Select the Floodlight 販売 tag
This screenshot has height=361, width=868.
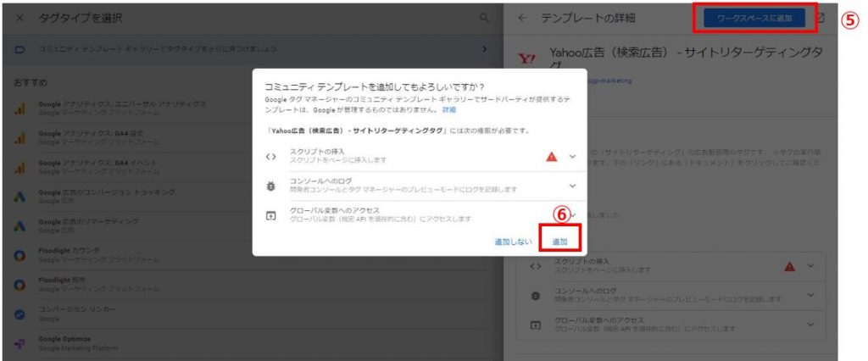pyautogui.click(x=253, y=285)
